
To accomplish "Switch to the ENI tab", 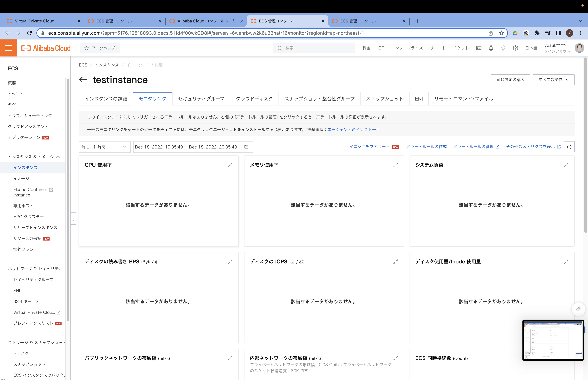I will pyautogui.click(x=419, y=98).
